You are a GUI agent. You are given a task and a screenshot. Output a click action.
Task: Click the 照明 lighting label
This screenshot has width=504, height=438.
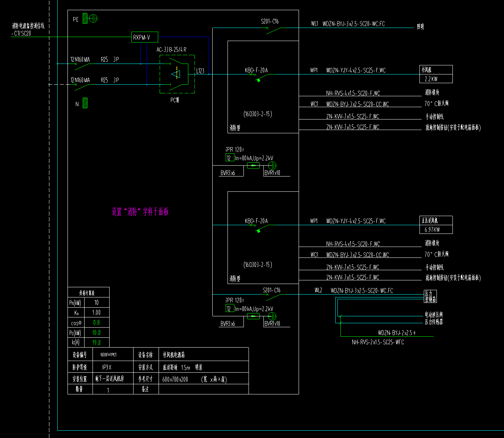pyautogui.click(x=420, y=27)
